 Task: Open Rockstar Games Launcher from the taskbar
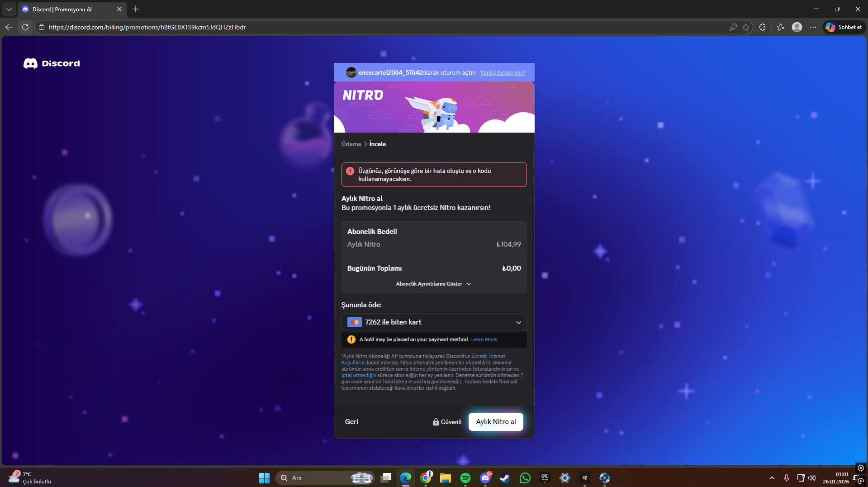pyautogui.click(x=585, y=478)
